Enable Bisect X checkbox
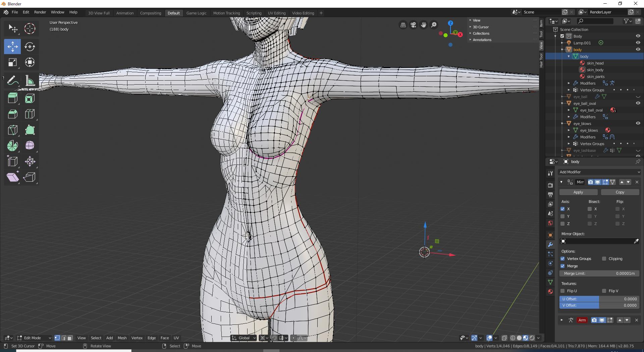The width and height of the screenshot is (644, 352). click(x=590, y=209)
